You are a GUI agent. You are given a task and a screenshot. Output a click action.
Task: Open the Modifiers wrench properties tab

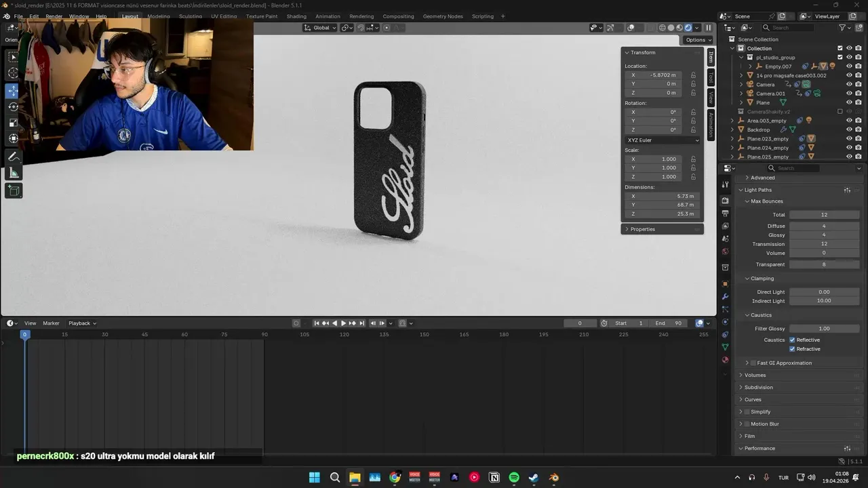(x=725, y=297)
